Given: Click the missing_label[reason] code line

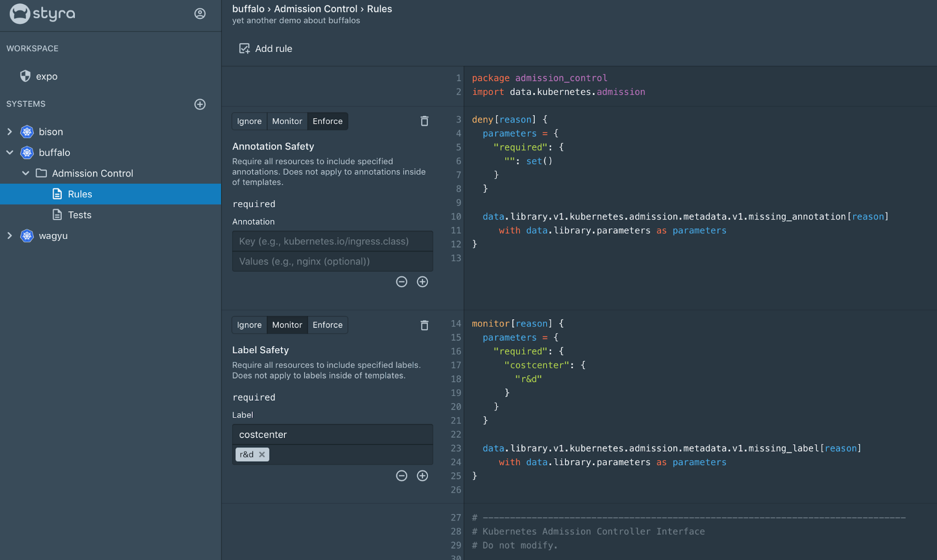Looking at the screenshot, I should coord(672,448).
